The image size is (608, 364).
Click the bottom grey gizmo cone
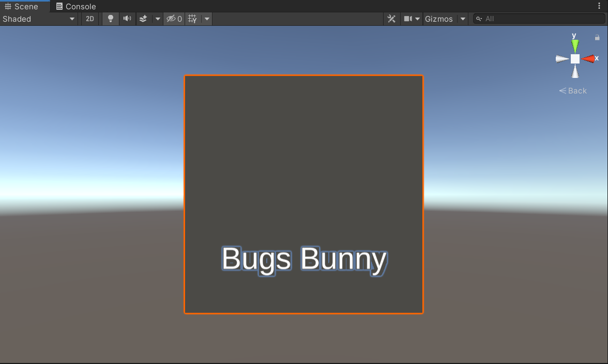point(575,72)
